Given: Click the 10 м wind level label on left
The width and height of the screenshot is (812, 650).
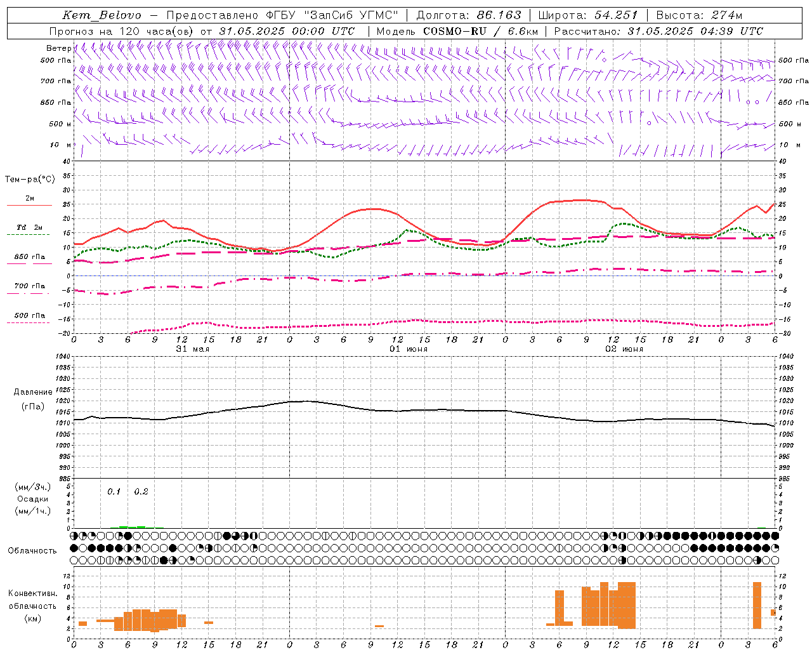Looking at the screenshot, I should pos(61,145).
